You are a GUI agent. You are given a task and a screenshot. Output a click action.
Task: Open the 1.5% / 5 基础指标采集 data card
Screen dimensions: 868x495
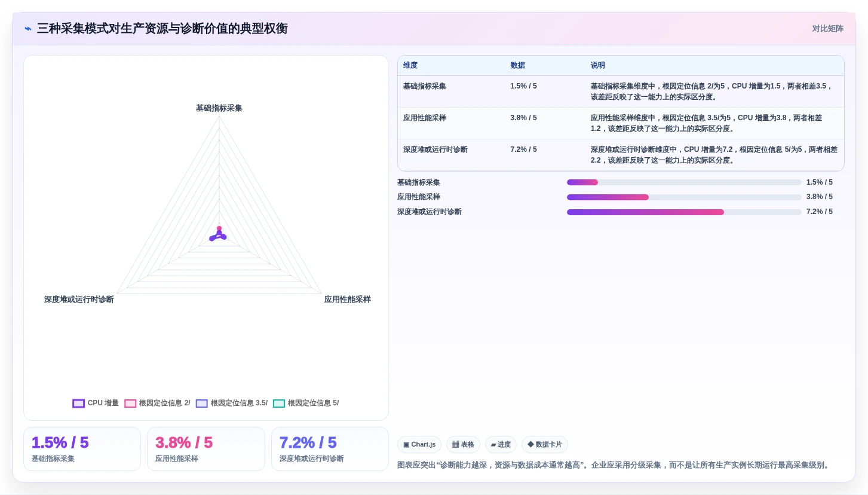click(82, 449)
